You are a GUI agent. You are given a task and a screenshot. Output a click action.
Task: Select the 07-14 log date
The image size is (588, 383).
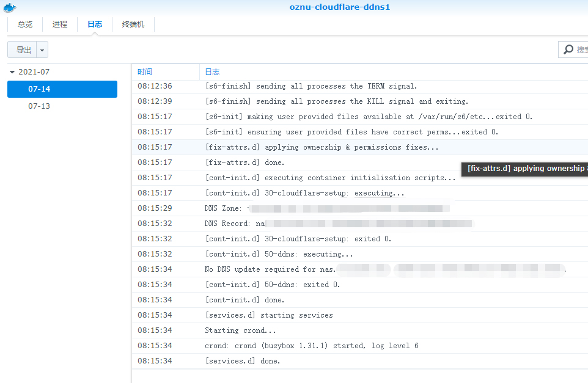[62, 89]
